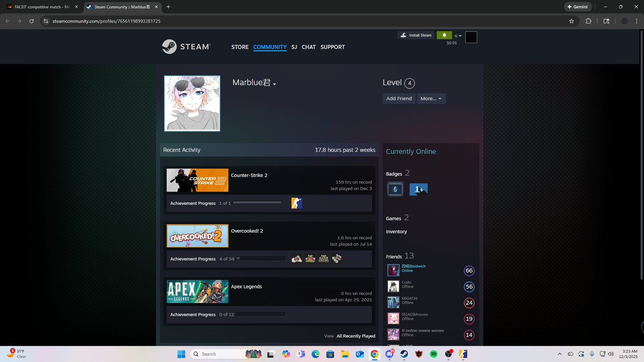Open the Apex Legends game banner
Image resolution: width=644 pixels, height=362 pixels.
(x=197, y=292)
